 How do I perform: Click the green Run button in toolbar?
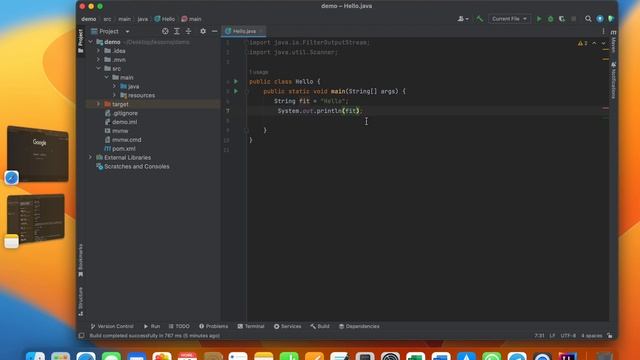click(x=539, y=19)
